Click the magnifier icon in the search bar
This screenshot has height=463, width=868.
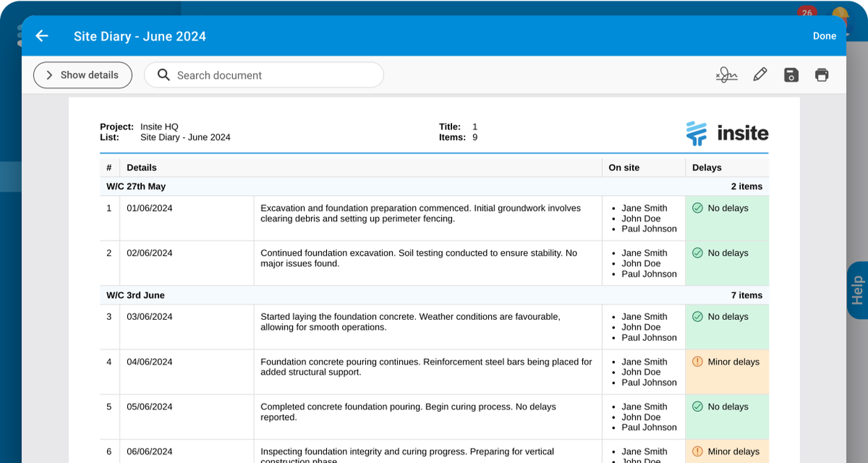tap(163, 74)
